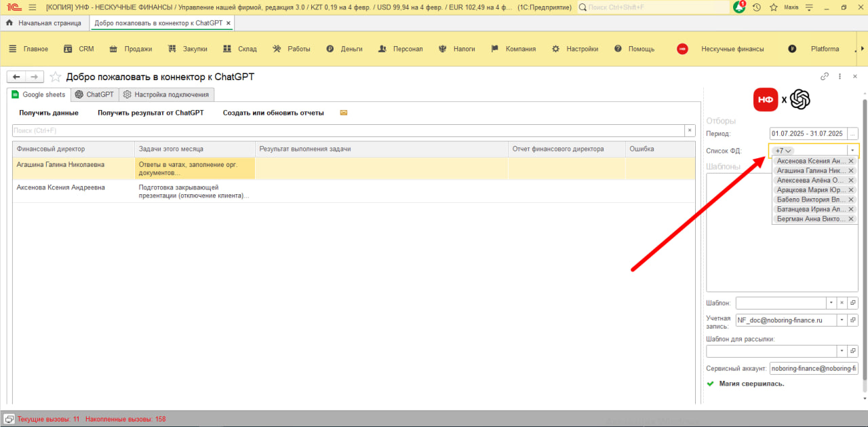Screen dimensions: 868x427
Task: Click the envelope email icon in toolbar
Action: 344,113
